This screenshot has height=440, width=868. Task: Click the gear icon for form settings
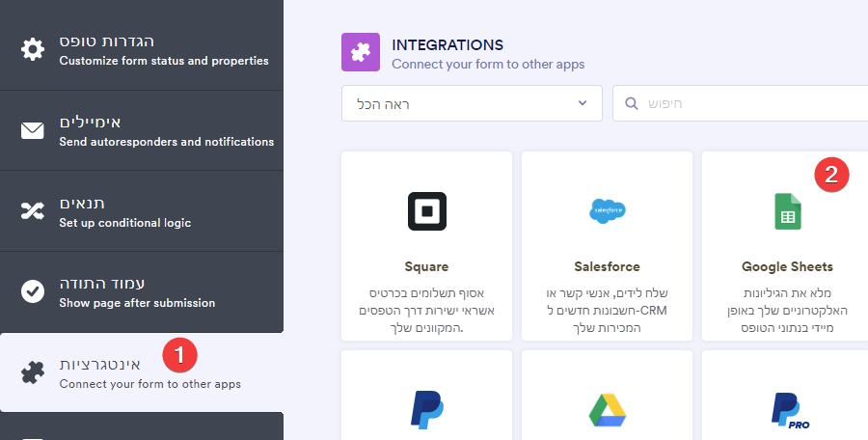click(x=33, y=49)
